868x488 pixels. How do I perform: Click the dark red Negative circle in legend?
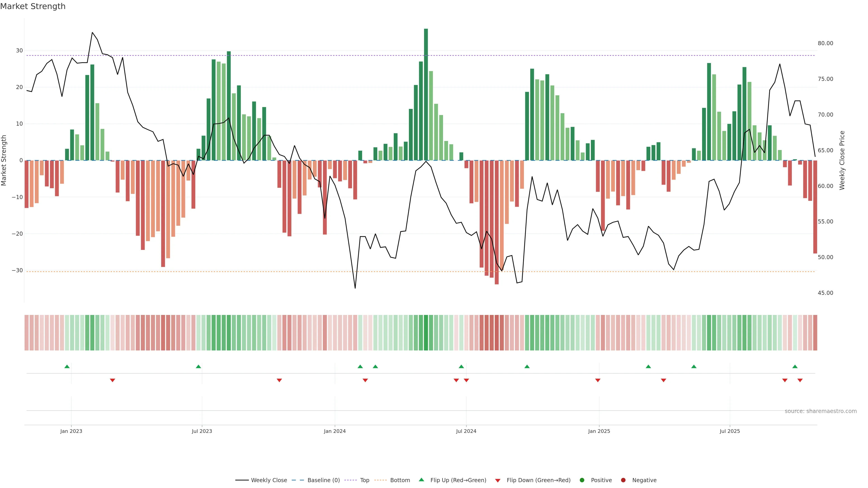point(623,480)
